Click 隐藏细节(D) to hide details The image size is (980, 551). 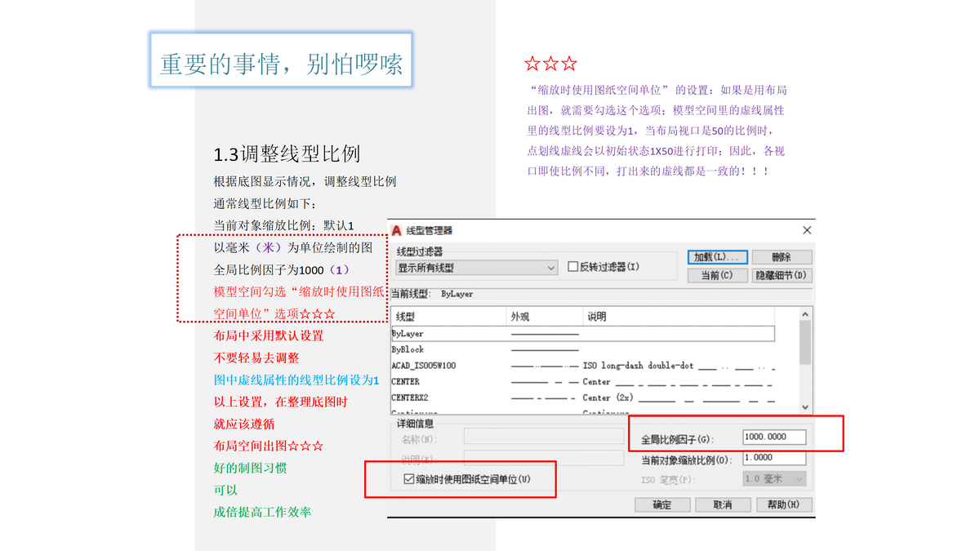click(781, 275)
